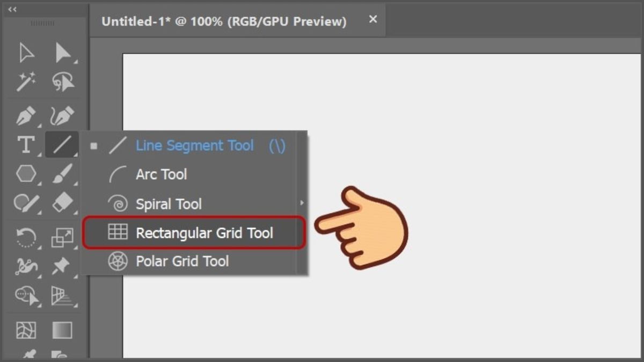The width and height of the screenshot is (644, 362).
Task: Select the Mesh tool
Action: click(26, 330)
